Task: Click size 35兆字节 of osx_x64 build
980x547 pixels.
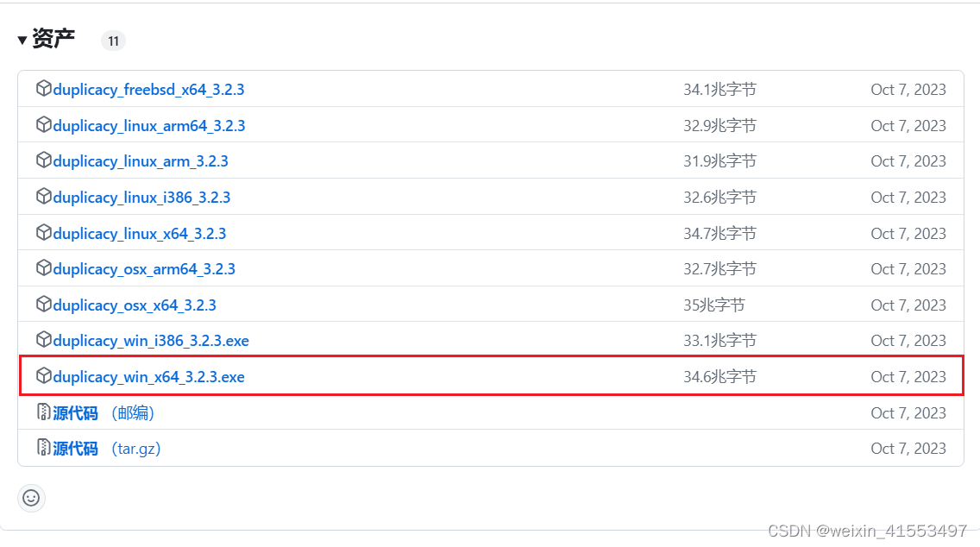Action: 714,305
